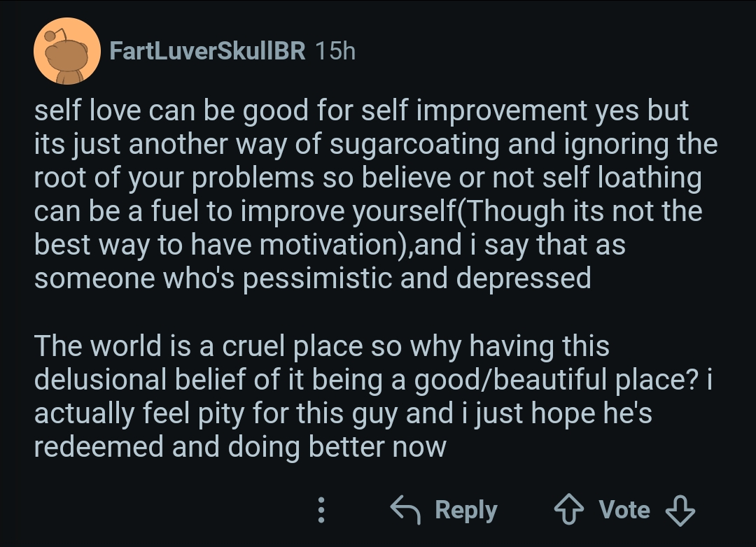Open the orange Snoo avatar profile picture

[x=67, y=51]
